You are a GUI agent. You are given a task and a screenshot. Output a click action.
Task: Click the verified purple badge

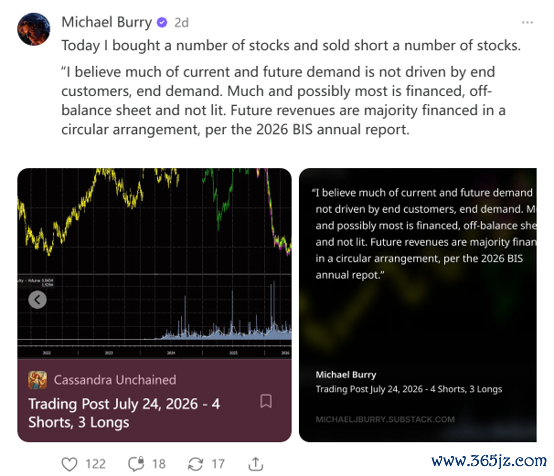click(x=162, y=23)
